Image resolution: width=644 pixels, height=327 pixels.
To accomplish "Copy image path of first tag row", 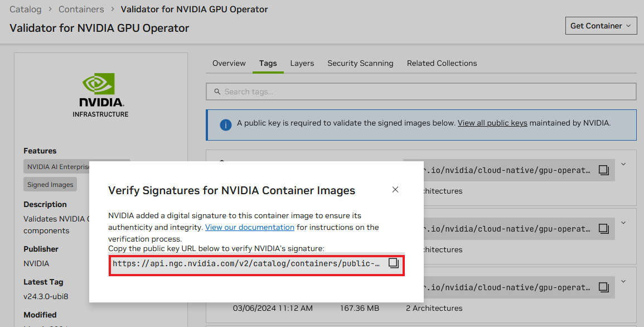I will (x=603, y=170).
